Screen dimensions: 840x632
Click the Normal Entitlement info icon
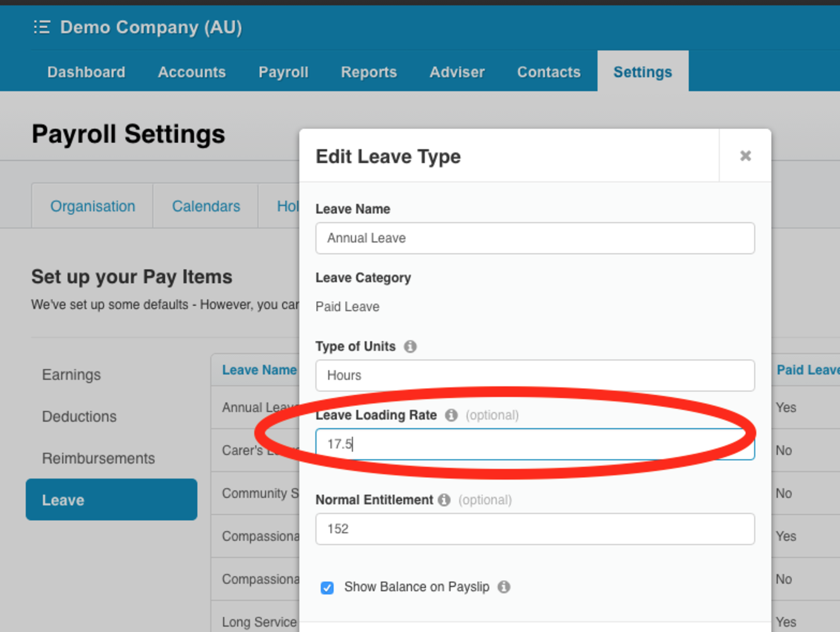[443, 500]
